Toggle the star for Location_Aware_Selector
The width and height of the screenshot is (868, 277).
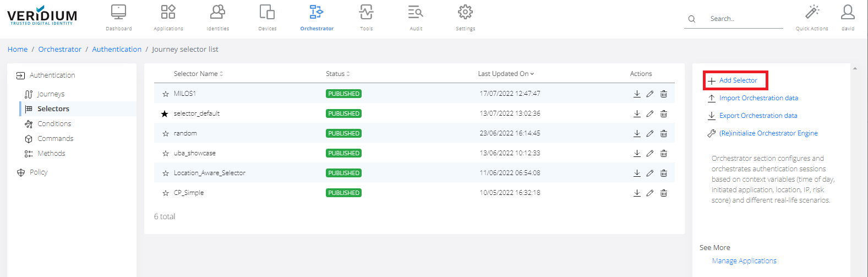click(165, 173)
